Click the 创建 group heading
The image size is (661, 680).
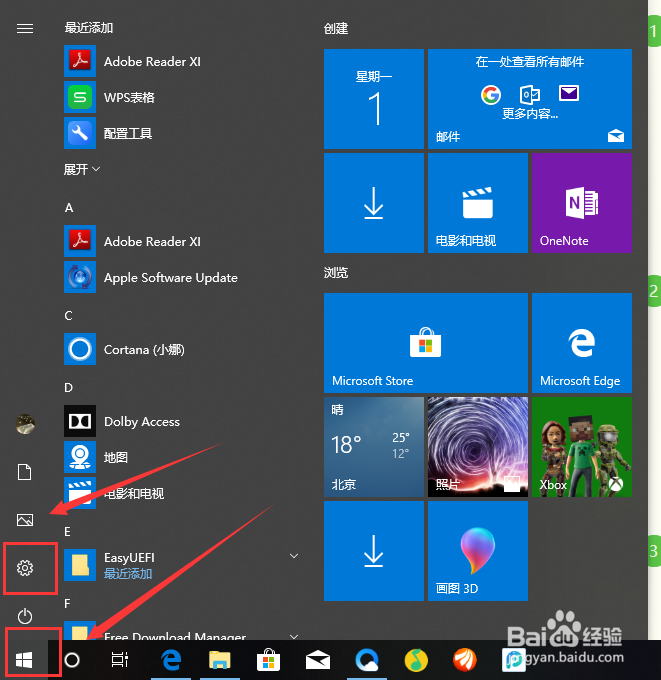(x=336, y=29)
